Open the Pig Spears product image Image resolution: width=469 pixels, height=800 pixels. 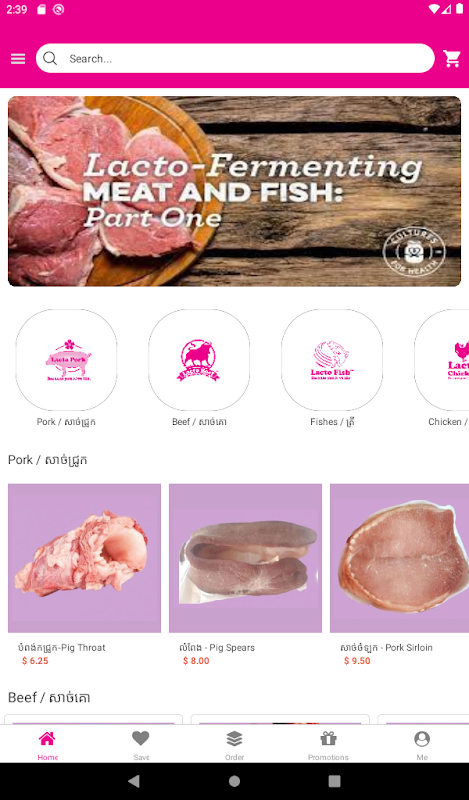245,558
